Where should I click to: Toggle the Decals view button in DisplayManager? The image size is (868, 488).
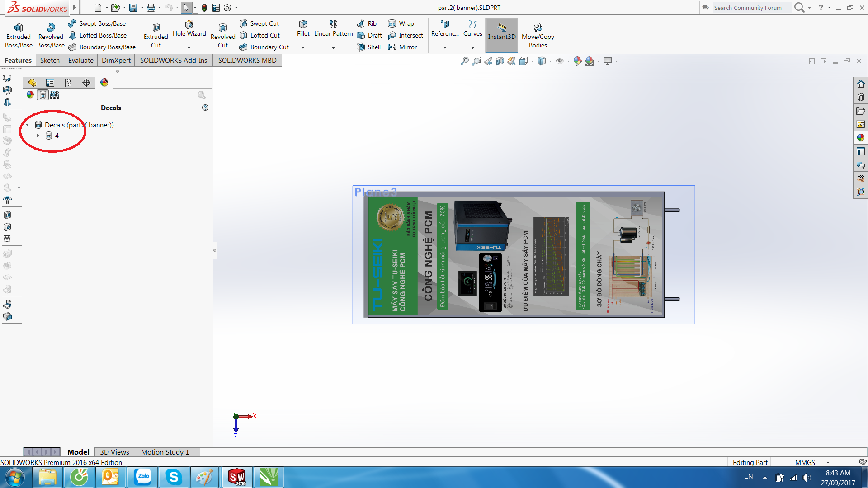(42, 95)
